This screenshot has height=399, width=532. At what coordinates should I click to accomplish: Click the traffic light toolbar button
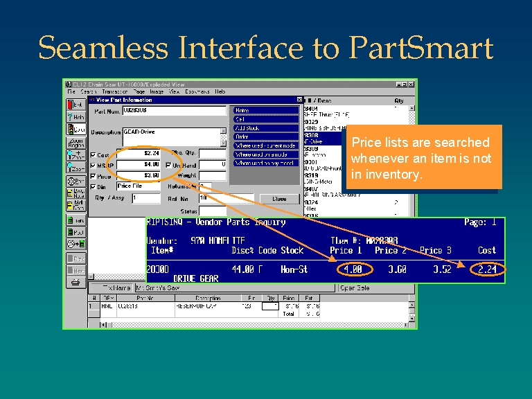tap(76, 130)
